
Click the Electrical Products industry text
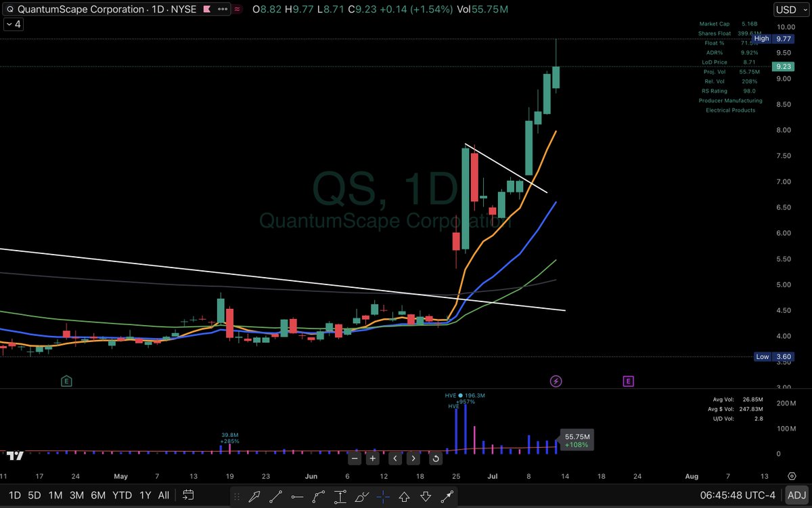(x=730, y=110)
